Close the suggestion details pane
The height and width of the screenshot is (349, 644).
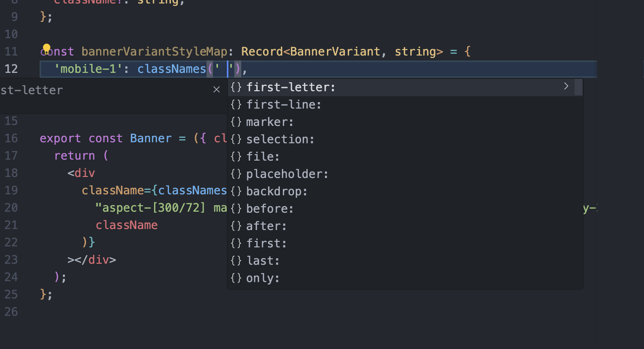coord(216,89)
